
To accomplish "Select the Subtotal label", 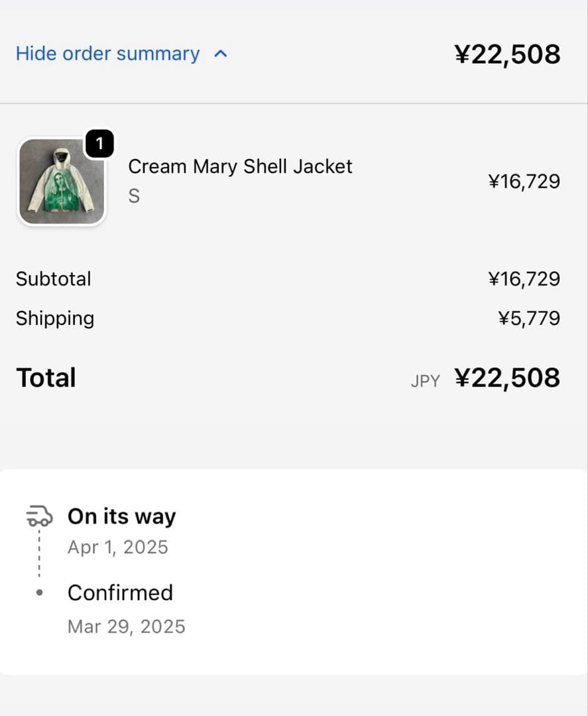I will [54, 278].
